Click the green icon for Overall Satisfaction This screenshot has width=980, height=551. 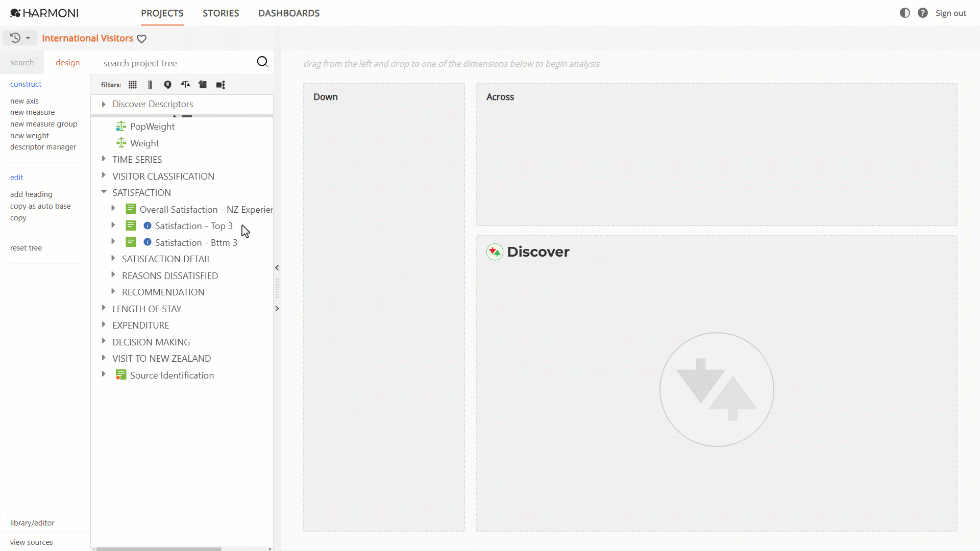131,209
